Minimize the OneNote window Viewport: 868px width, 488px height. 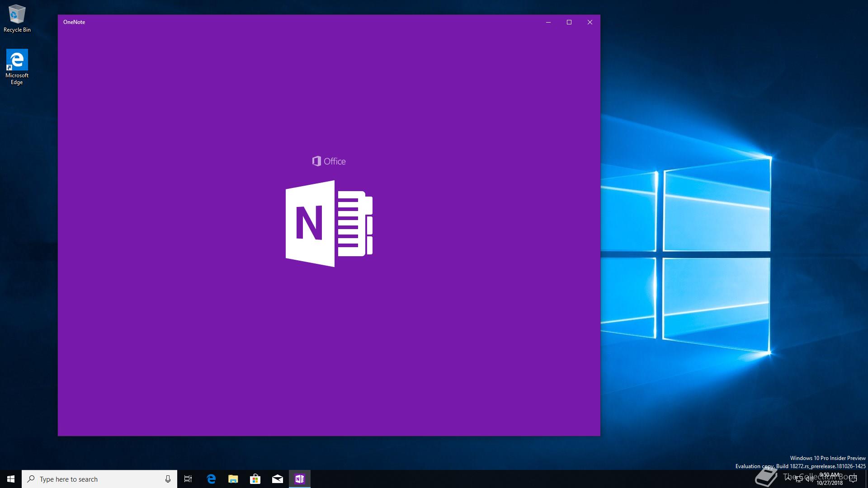tap(548, 22)
